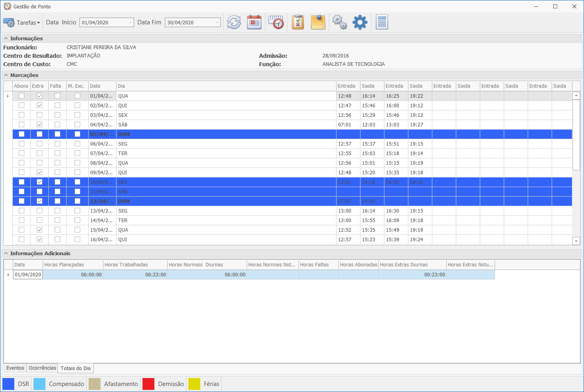The image size is (584, 392).
Task: Select the Totais do Dia tab
Action: click(x=75, y=368)
